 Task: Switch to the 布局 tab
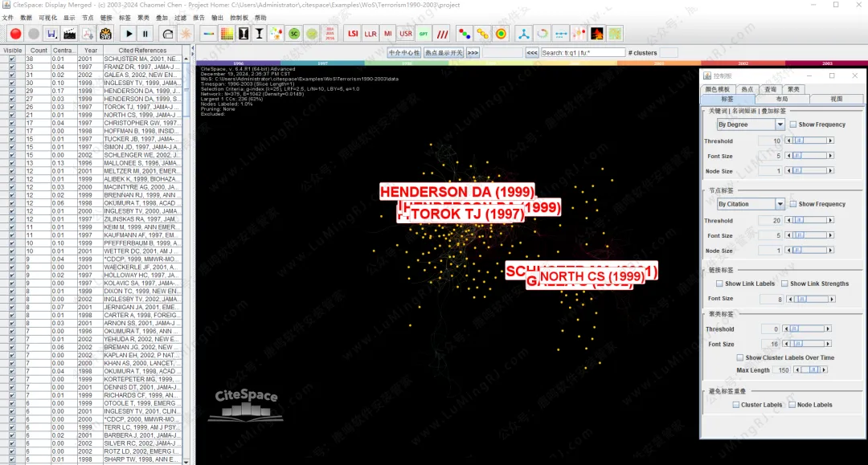781,99
